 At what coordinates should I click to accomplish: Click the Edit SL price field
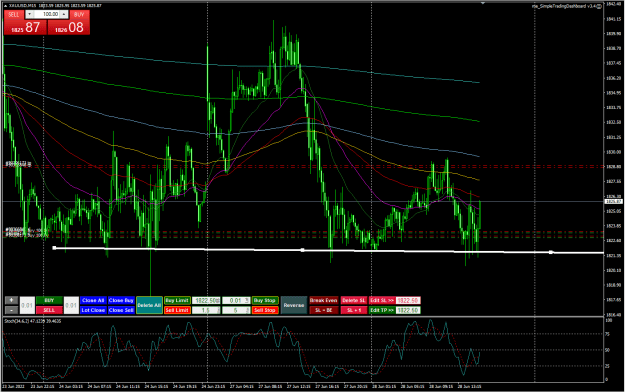click(x=408, y=300)
